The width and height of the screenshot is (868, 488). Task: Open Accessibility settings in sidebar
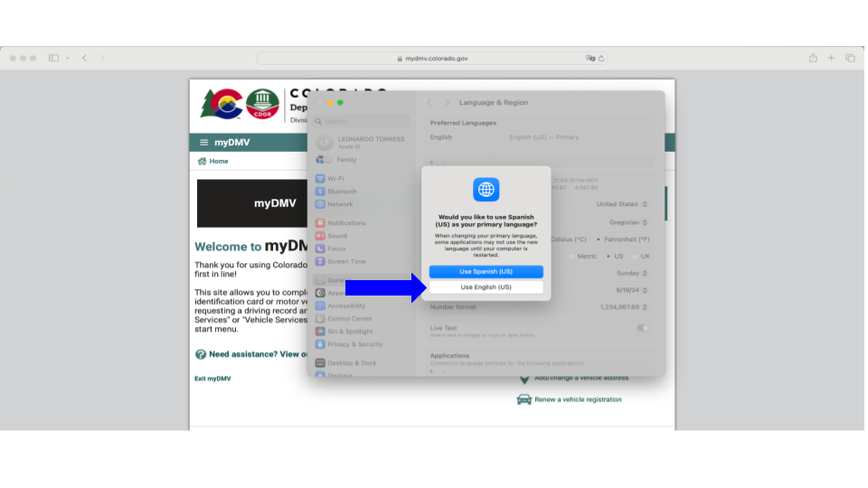click(341, 305)
